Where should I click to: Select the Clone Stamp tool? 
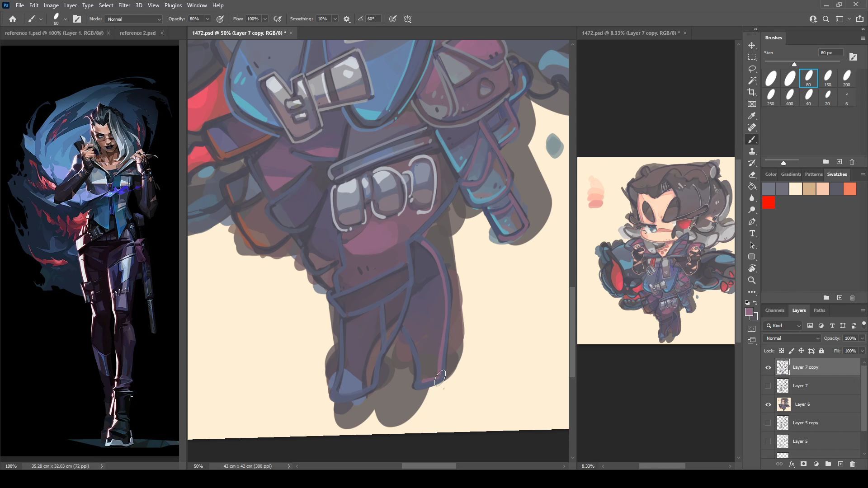pos(752,151)
